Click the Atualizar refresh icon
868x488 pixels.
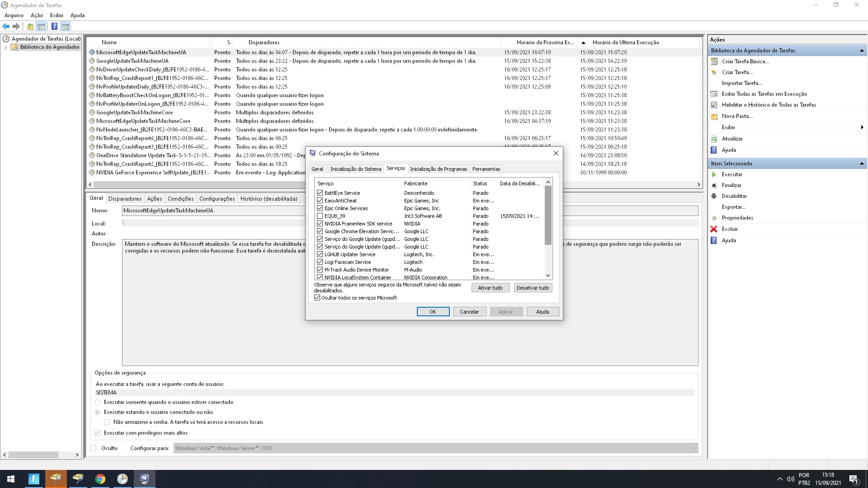[714, 139]
